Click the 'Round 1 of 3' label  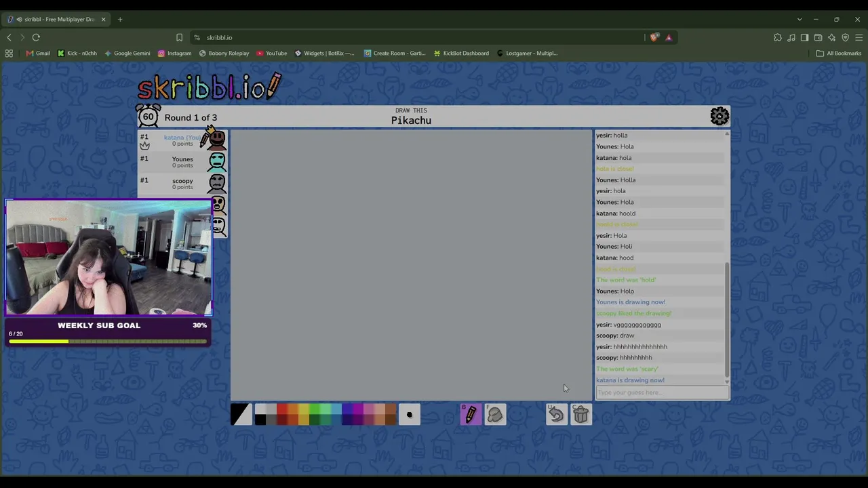191,117
